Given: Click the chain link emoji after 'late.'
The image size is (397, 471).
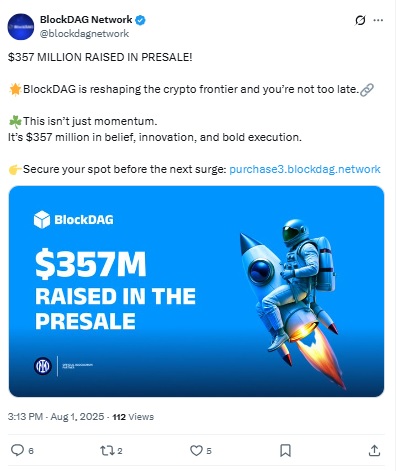Looking at the screenshot, I should (367, 90).
